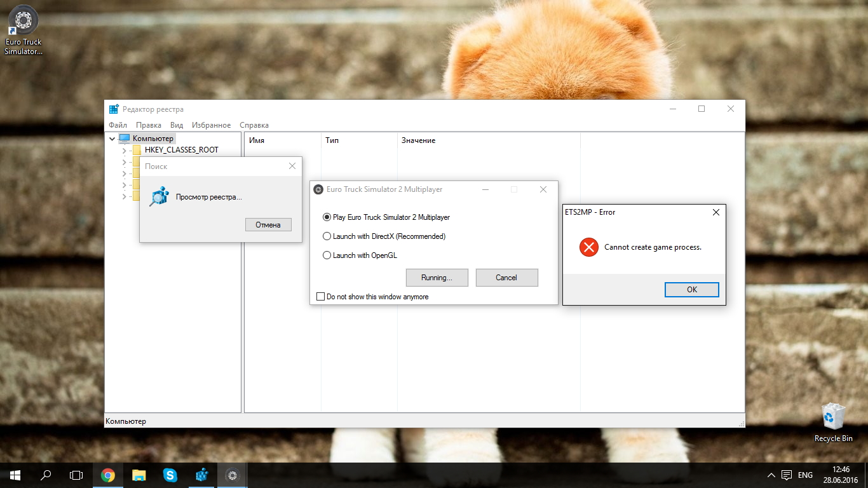Click the ETS2 Multiplayer window title icon

[318, 189]
